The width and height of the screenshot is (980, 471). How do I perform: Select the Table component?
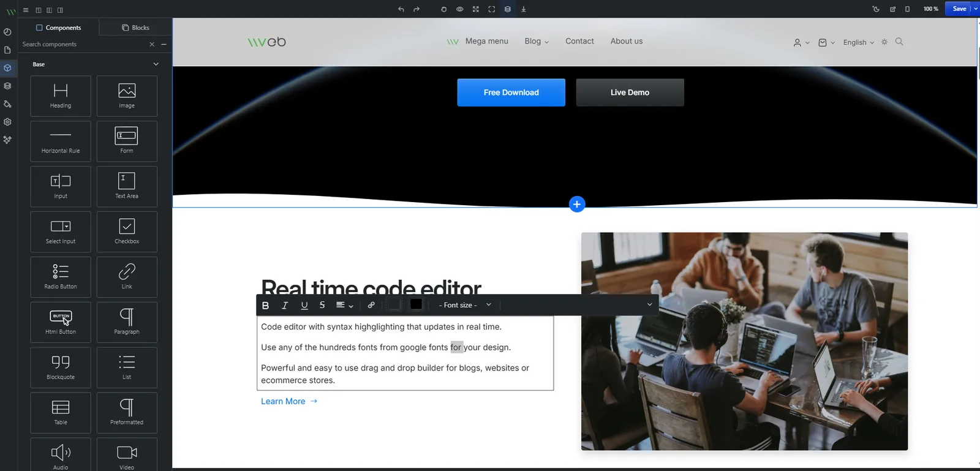[x=61, y=413]
